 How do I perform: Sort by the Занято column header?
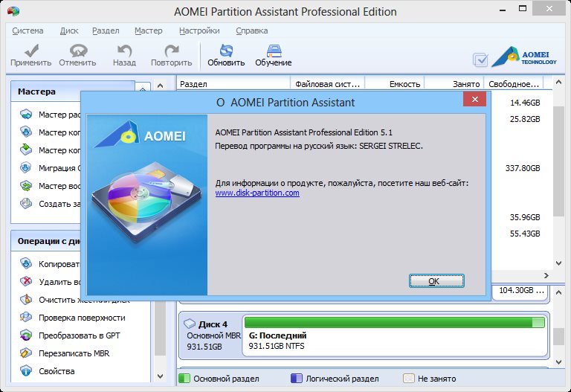(454, 84)
